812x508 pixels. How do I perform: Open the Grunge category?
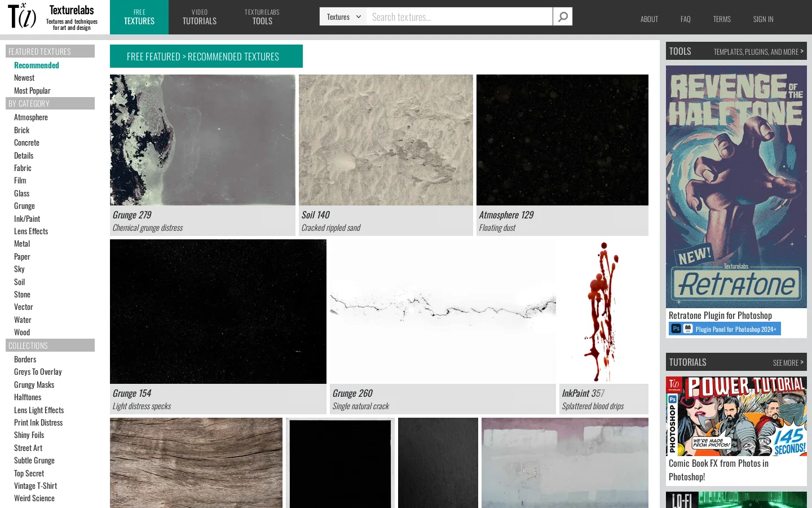point(24,206)
